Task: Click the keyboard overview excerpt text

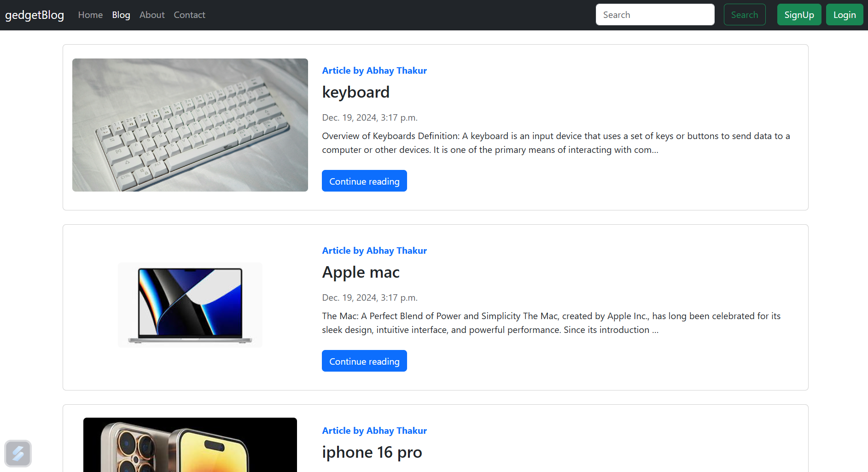Action: 556,143
